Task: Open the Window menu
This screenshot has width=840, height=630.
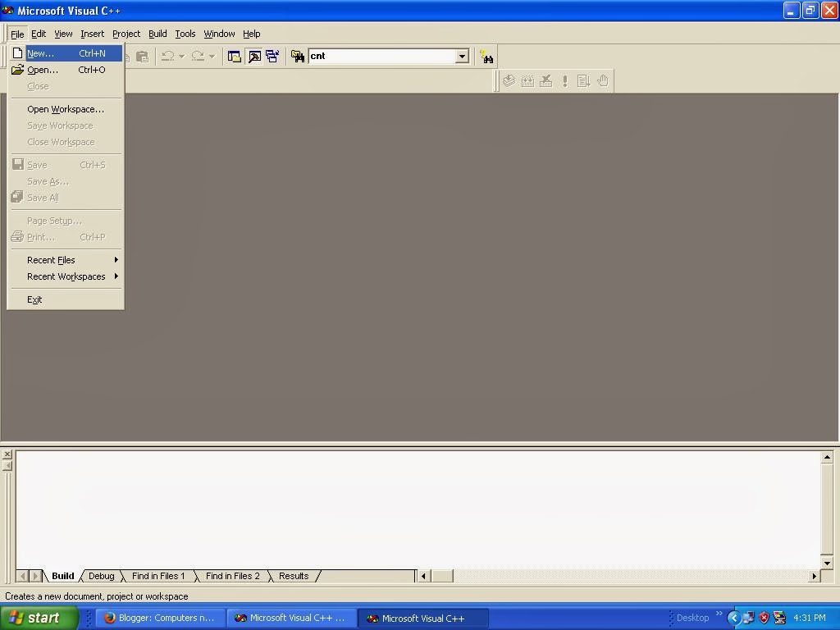Action: point(219,34)
